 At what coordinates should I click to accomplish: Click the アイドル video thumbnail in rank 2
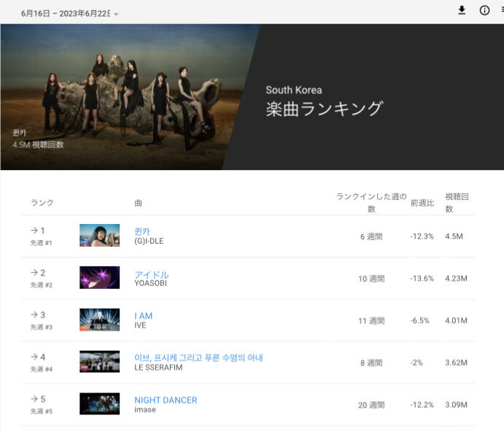tap(100, 277)
